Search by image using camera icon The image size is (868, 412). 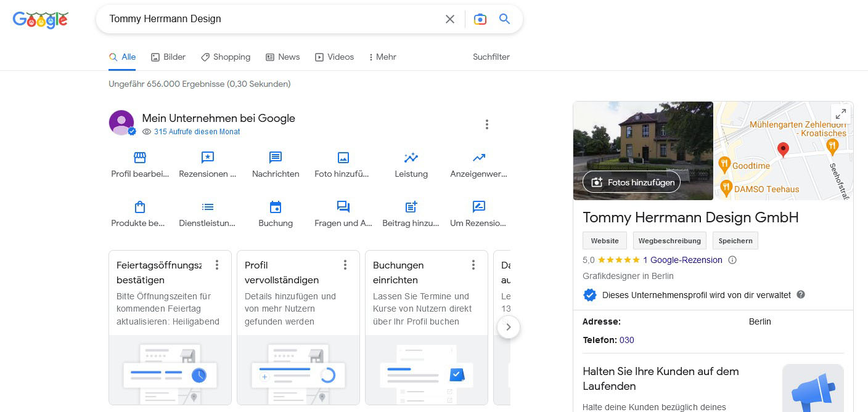point(480,19)
